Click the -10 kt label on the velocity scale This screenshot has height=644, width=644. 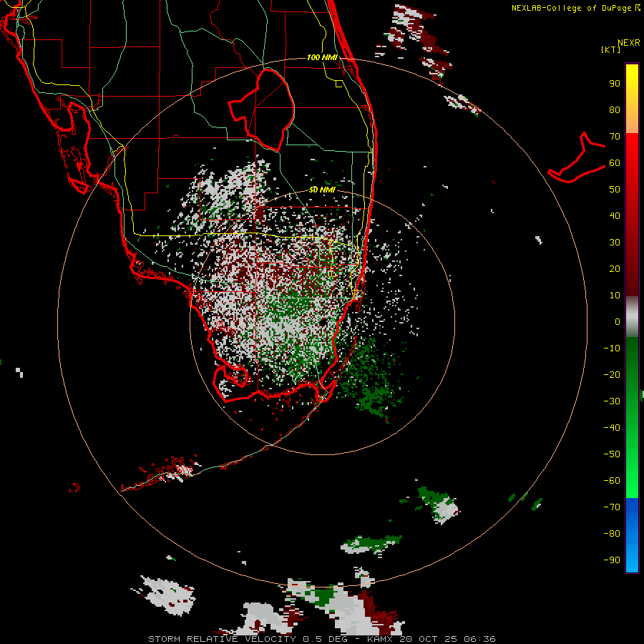pos(612,348)
